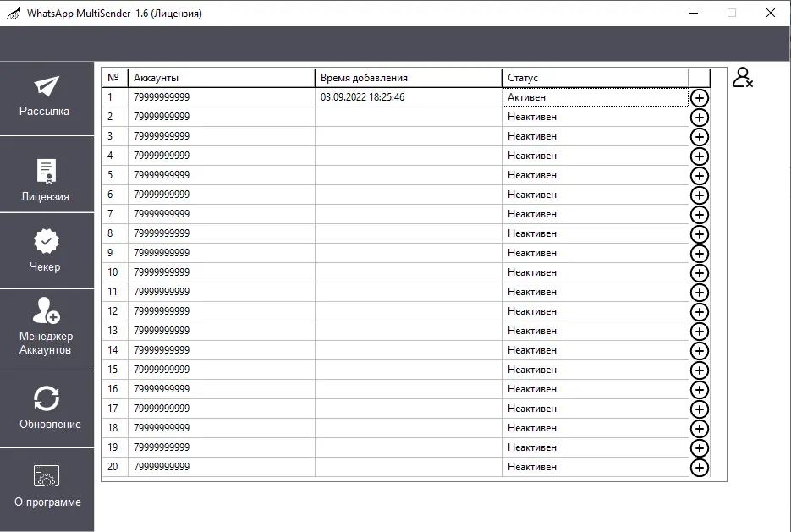Click plus icon in row 14
The height and width of the screenshot is (532, 791).
[x=699, y=351]
